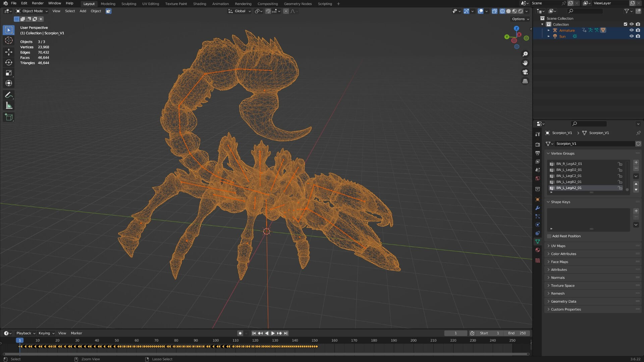
Task: Open World properties tab
Action: [x=538, y=179]
